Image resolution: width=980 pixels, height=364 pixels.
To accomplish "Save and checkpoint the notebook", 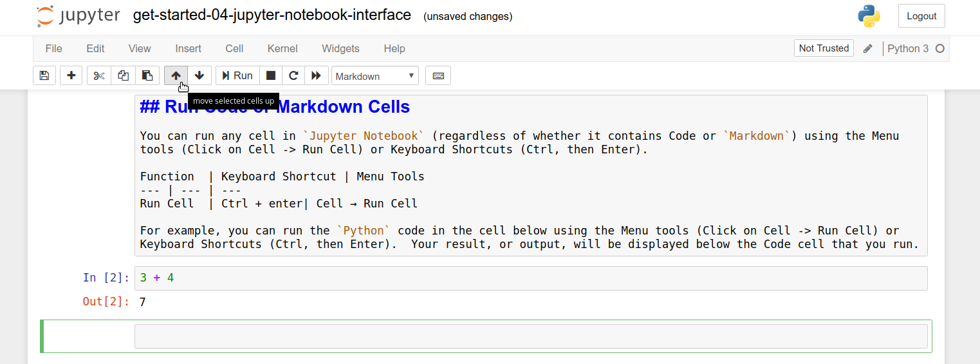I will click(44, 75).
